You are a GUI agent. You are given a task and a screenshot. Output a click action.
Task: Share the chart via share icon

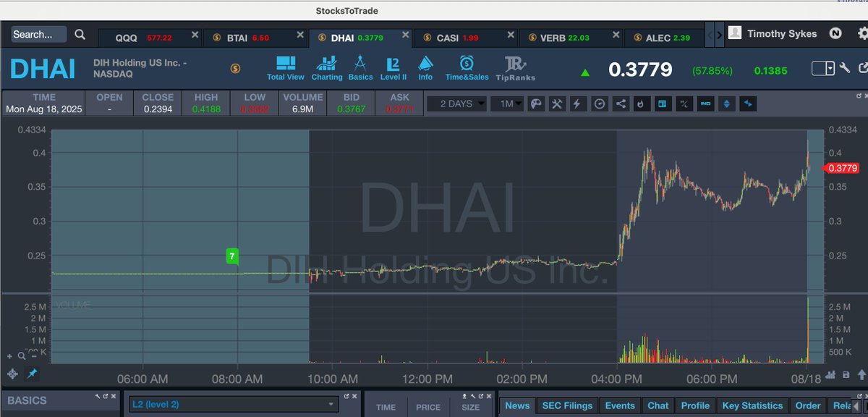(621, 104)
